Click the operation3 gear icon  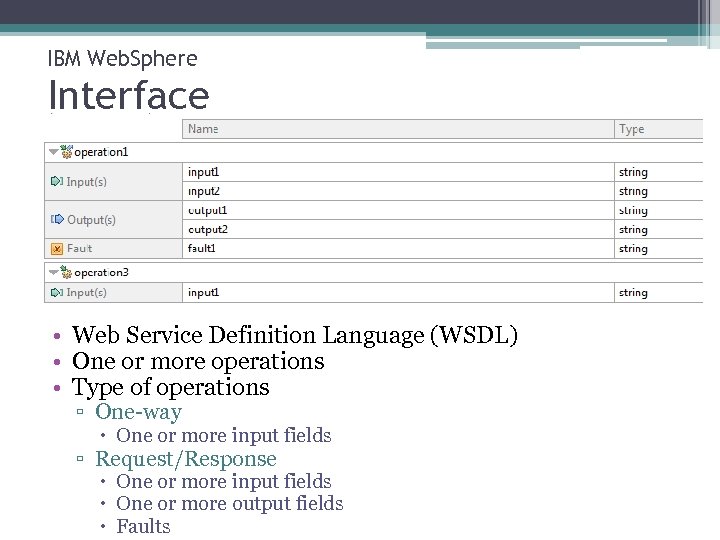[x=66, y=272]
